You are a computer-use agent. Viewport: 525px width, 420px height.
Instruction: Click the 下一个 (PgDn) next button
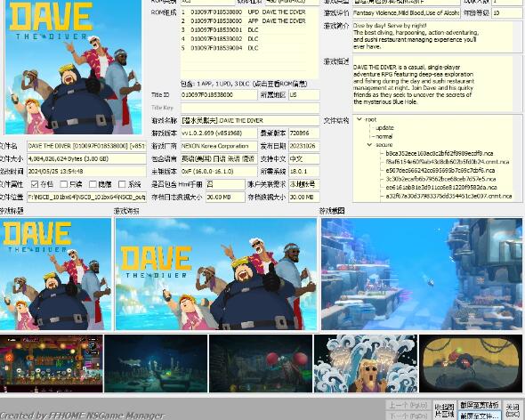click(408, 416)
